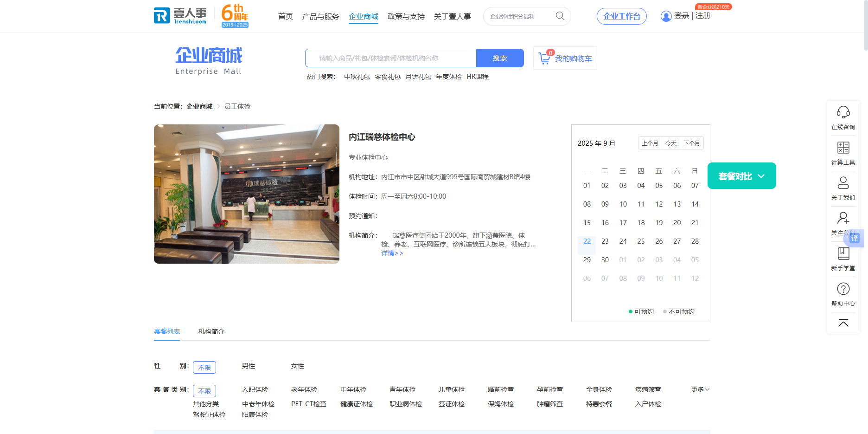Open the shopping cart icon
Screen dimensions: 868x434
click(544, 58)
